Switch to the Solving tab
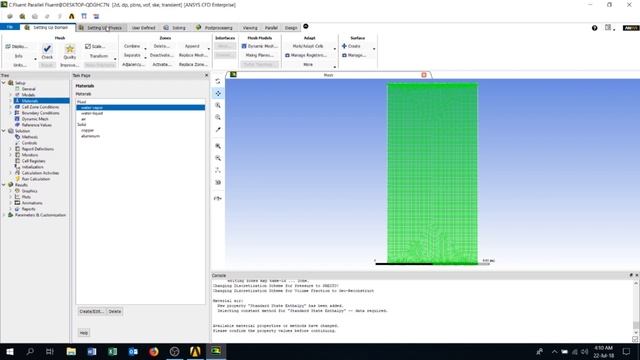The image size is (640, 360). (175, 28)
